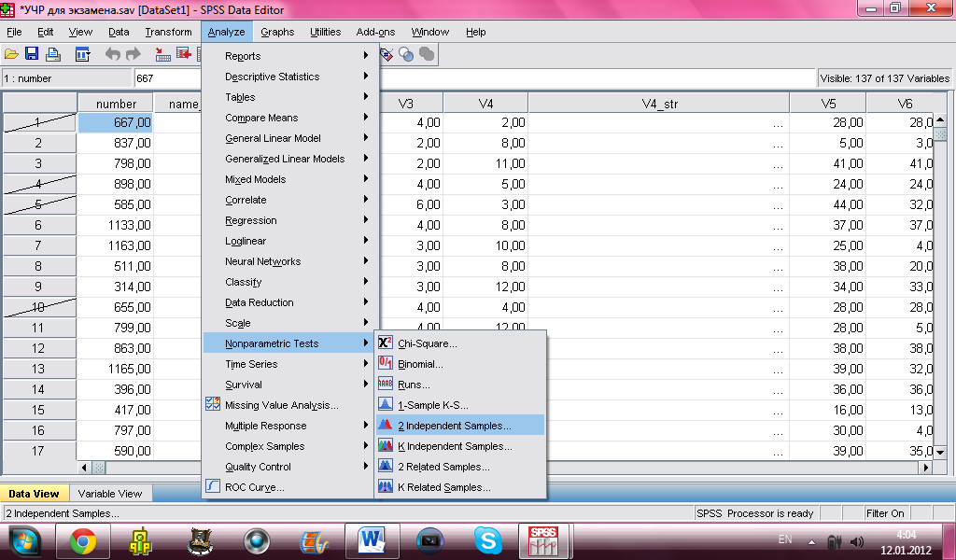Open 1-Sample K-S test
The image size is (956, 560).
(460, 405)
